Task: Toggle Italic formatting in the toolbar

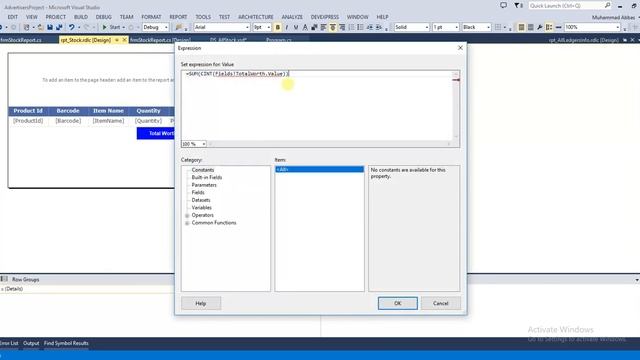Action: [x=287, y=27]
